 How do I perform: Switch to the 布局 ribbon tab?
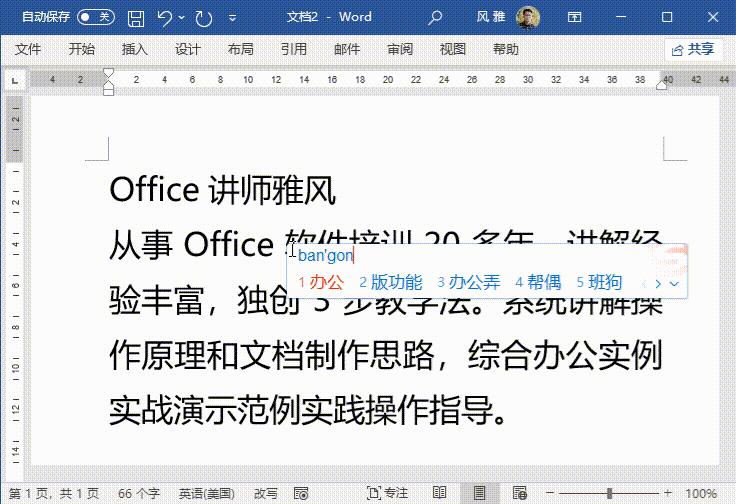(x=241, y=49)
